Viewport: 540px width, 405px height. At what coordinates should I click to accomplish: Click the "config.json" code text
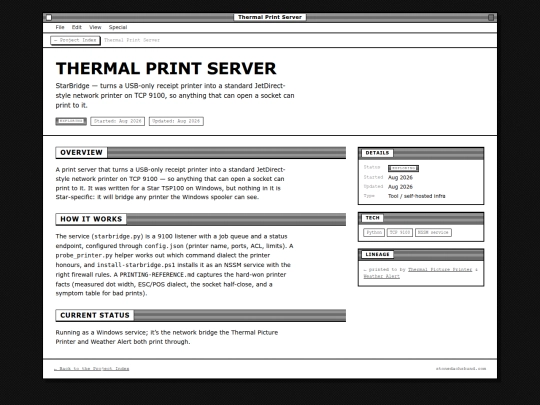[x=164, y=246]
